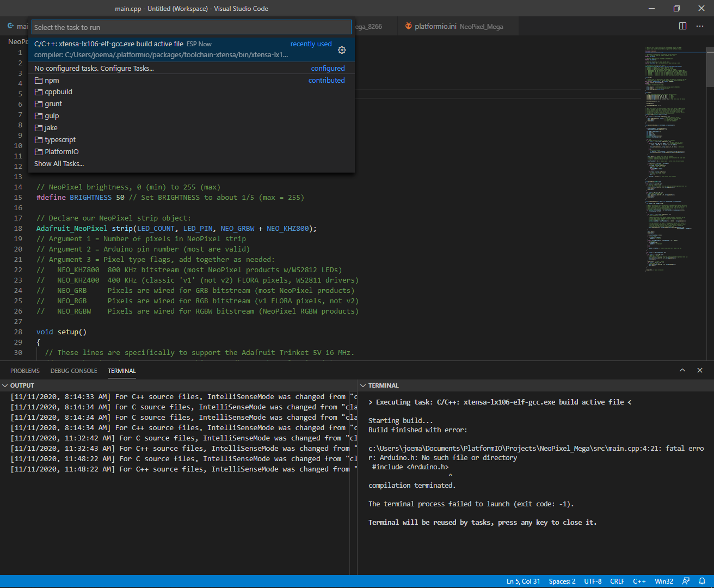Open the editor More Actions ellipsis
Image resolution: width=714 pixels, height=588 pixels.
[x=700, y=26]
